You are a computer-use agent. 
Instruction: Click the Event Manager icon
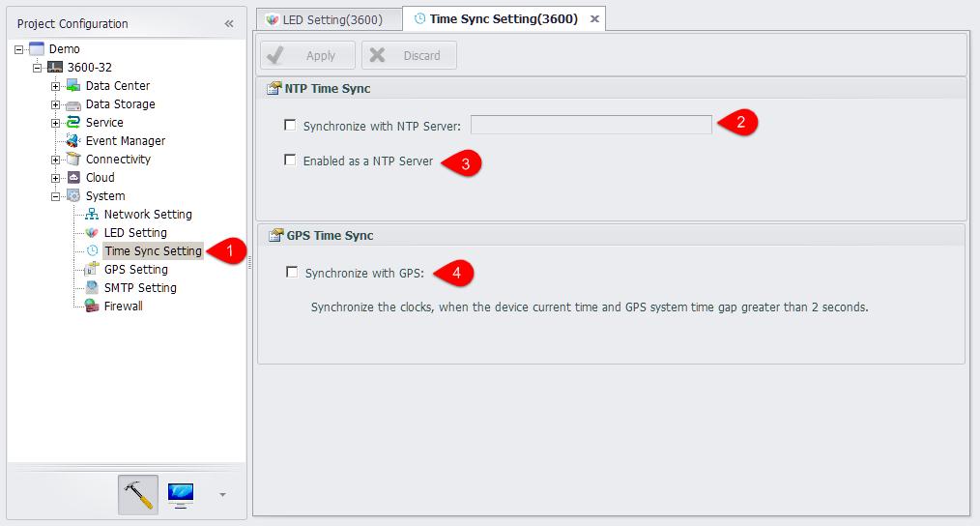coord(73,141)
